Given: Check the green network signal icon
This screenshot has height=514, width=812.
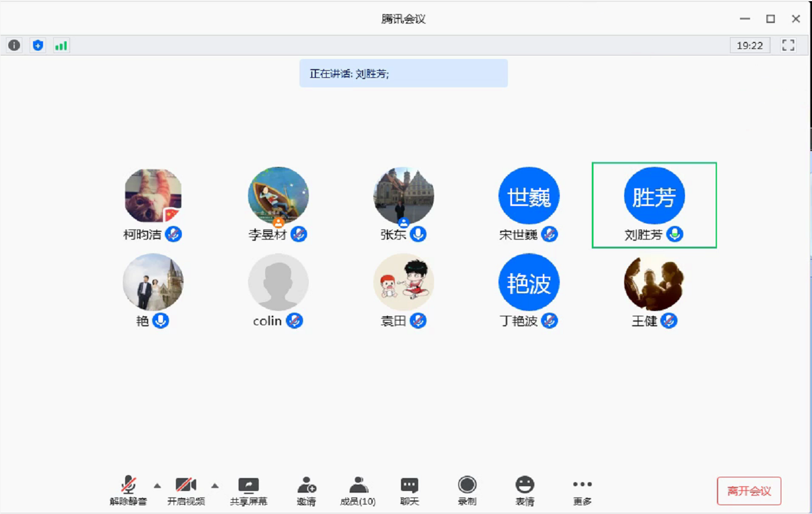Looking at the screenshot, I should tap(61, 45).
